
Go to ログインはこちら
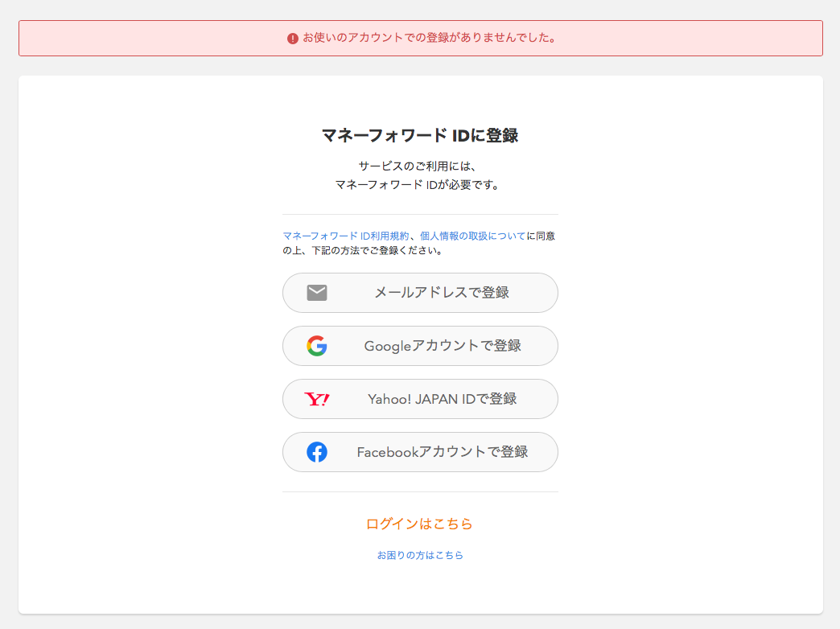point(419,524)
